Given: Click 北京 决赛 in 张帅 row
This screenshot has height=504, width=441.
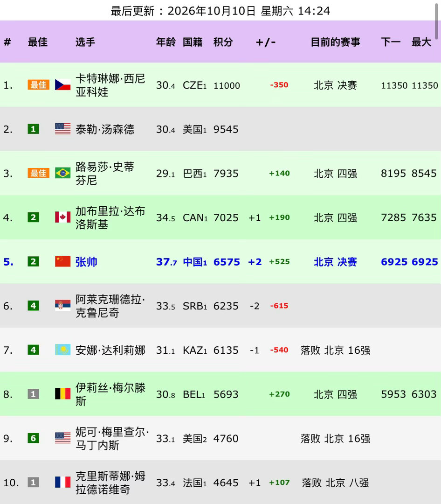Looking at the screenshot, I should point(335,262).
